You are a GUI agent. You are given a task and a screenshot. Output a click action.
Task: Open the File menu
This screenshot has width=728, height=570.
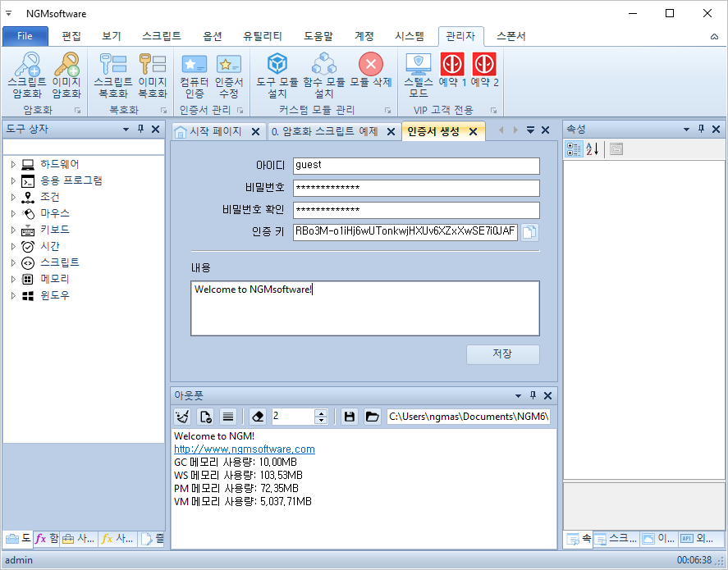tap(25, 36)
